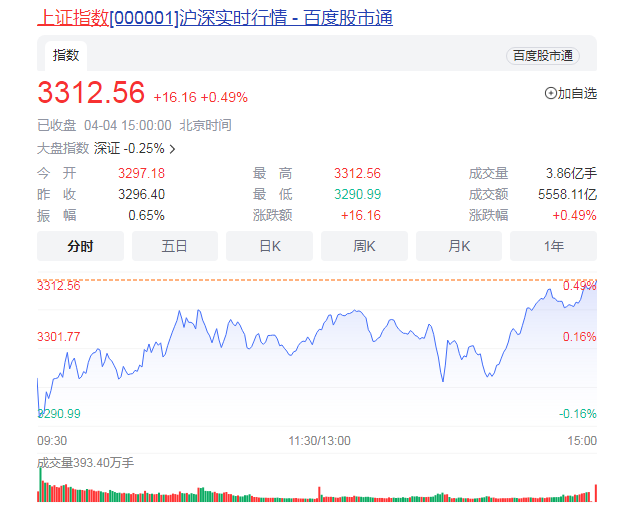Viewport: 628px width, 508px height.
Task: Select the 周K weekly chart
Action: pos(364,246)
